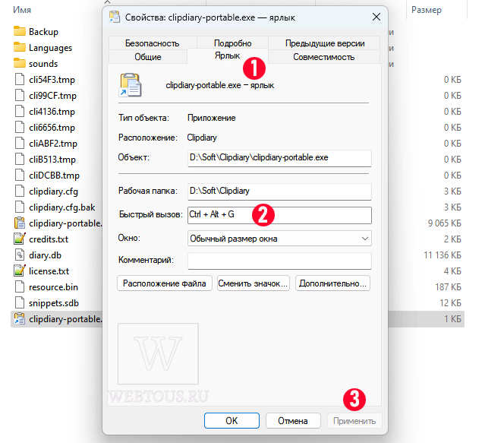The height and width of the screenshot is (443, 504).
Task: Select file name resource.bin
Action: pos(53,287)
